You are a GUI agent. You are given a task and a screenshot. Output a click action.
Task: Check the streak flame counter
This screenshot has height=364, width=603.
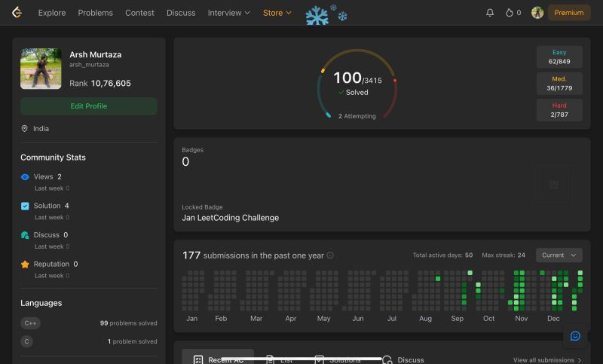coord(513,13)
